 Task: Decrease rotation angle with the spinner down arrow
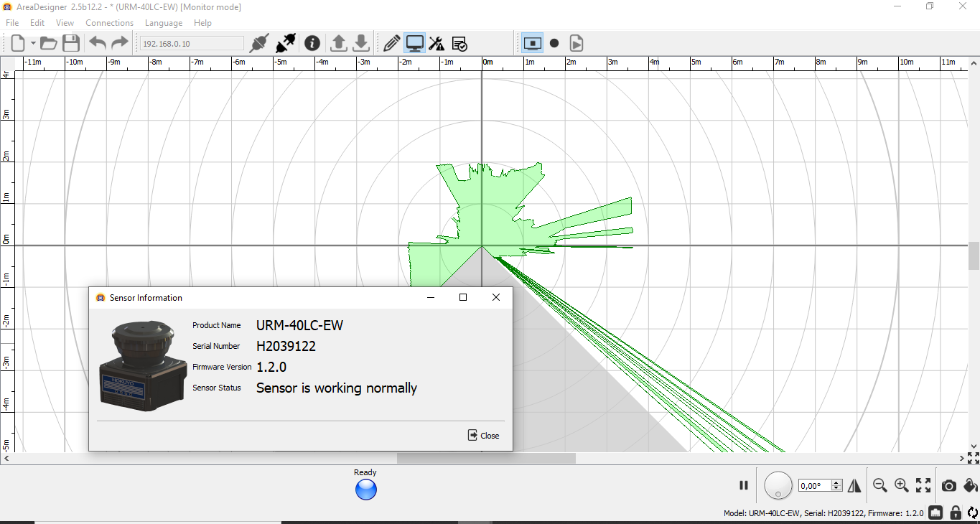[x=836, y=489]
